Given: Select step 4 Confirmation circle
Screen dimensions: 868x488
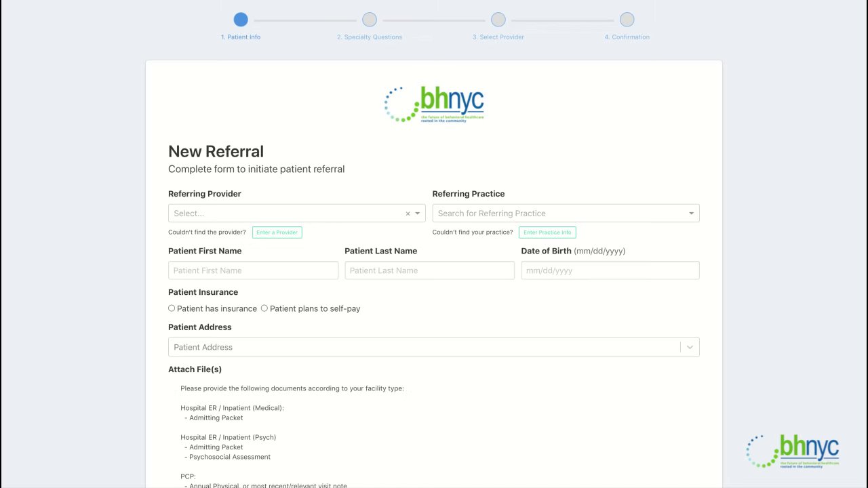Looking at the screenshot, I should (627, 20).
